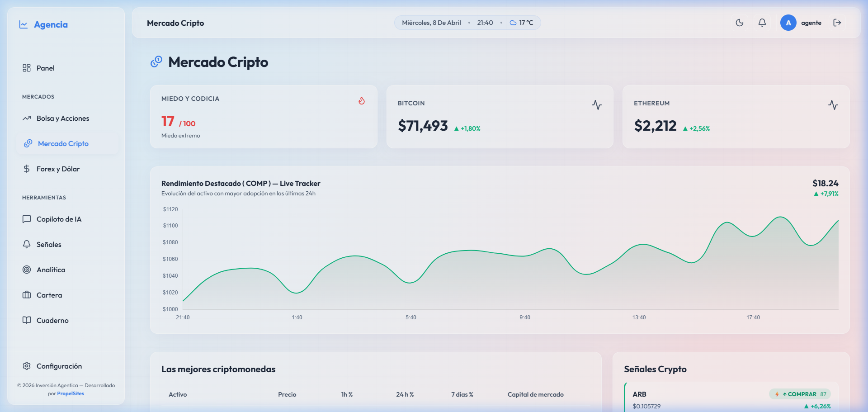Click the Cartera briefcase icon
Viewport: 868px width, 412px height.
[27, 295]
